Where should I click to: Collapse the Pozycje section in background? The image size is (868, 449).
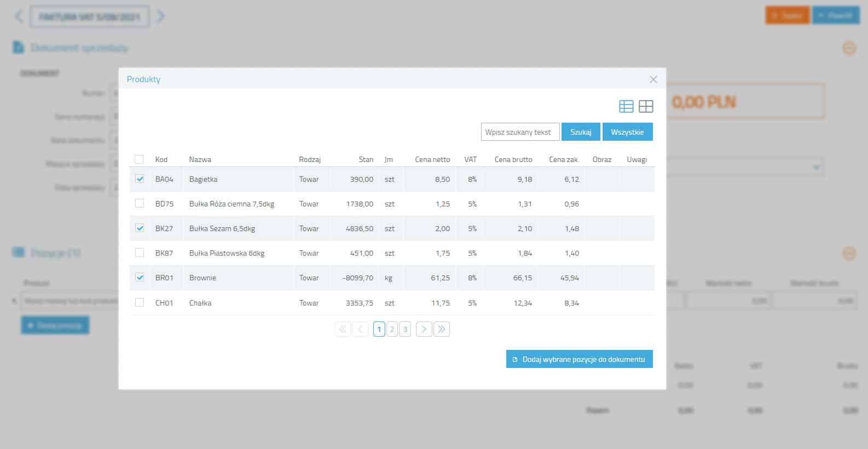point(849,253)
